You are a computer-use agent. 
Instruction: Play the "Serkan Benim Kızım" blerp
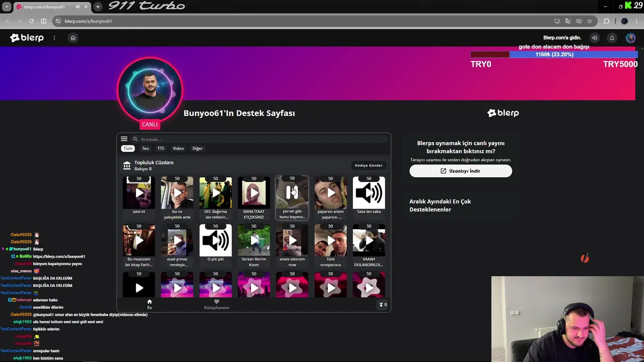tap(254, 240)
